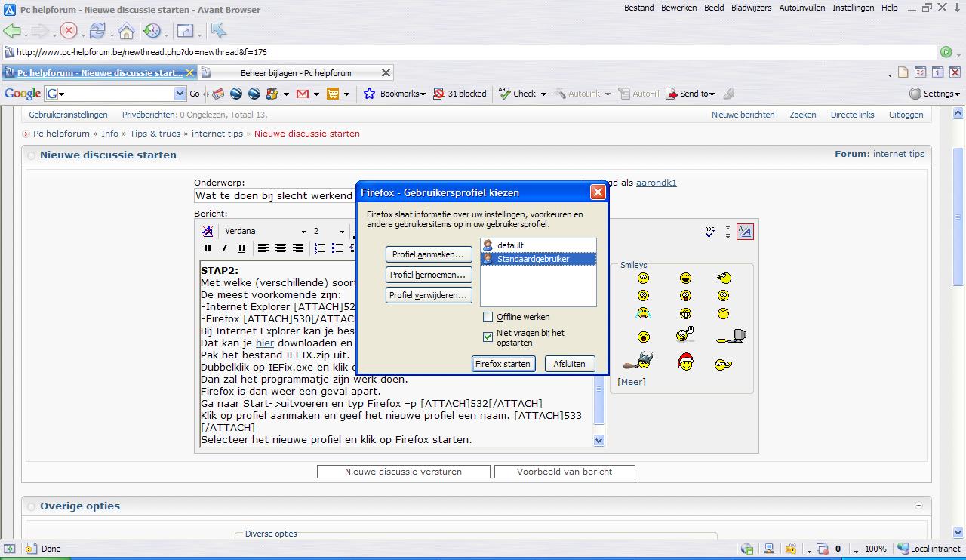
Task: Click the Remove text formatting icon
Action: (x=208, y=231)
